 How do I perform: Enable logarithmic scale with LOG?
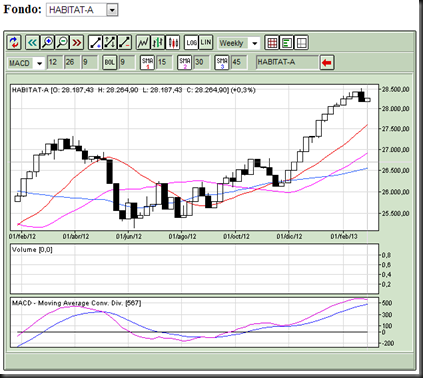pos(191,43)
